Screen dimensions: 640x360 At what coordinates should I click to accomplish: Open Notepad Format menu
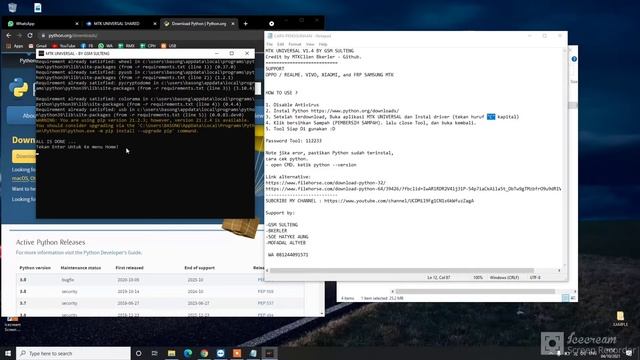[x=295, y=44]
